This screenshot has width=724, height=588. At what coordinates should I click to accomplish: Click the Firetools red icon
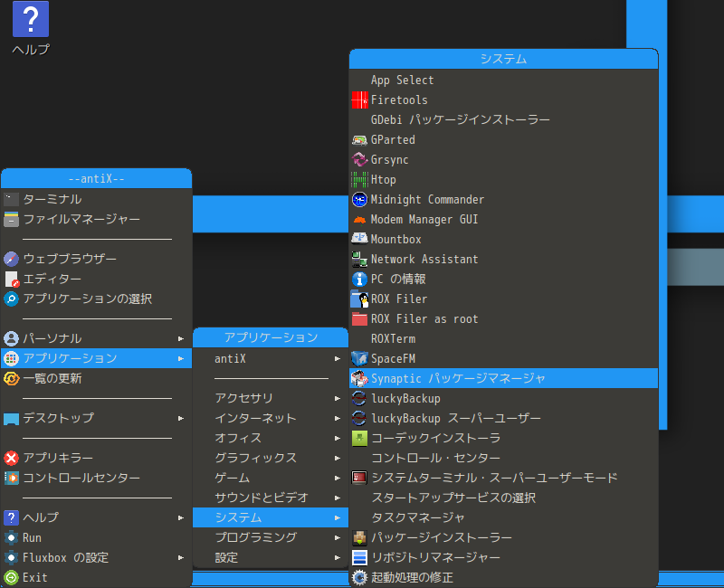pyautogui.click(x=359, y=100)
